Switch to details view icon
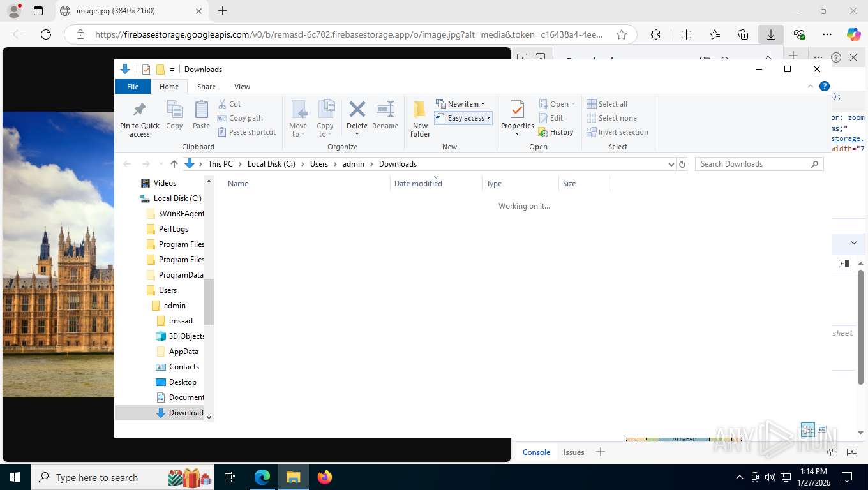The height and width of the screenshot is (490, 868). [807, 429]
